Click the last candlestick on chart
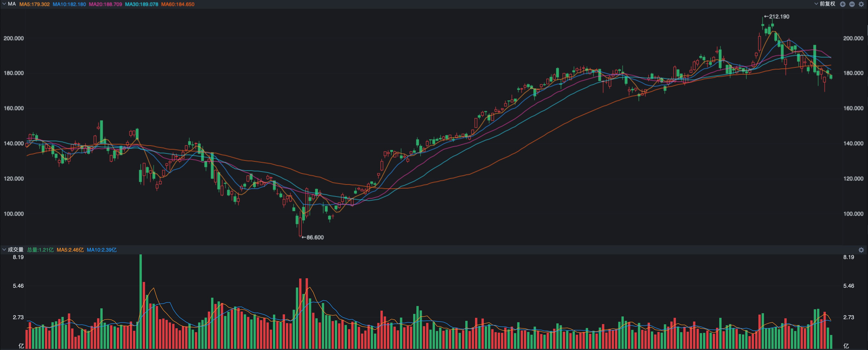868x350 pixels. click(831, 77)
